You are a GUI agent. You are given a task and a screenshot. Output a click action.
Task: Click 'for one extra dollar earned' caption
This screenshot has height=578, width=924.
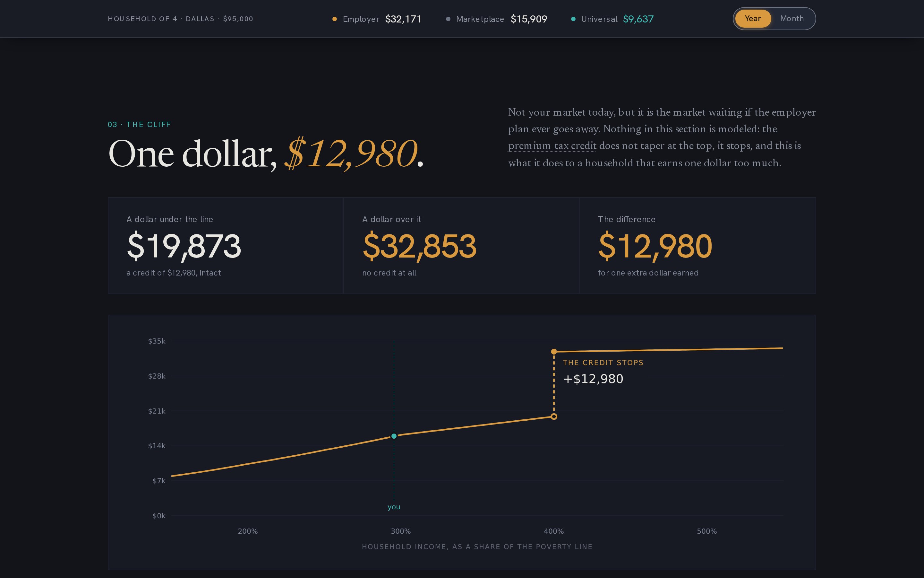(x=648, y=273)
